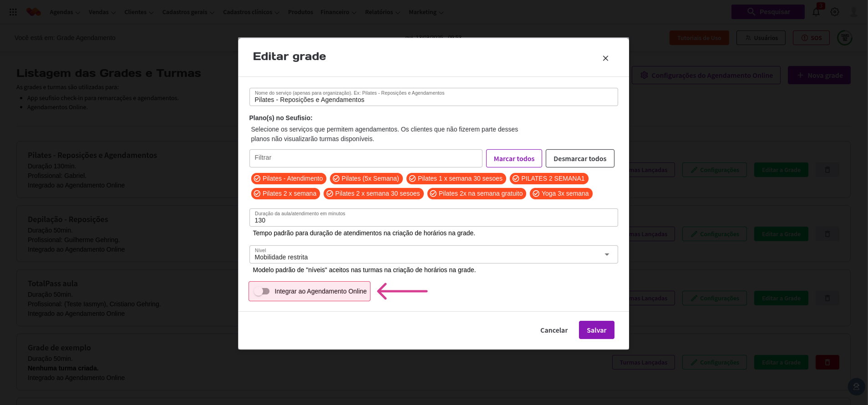This screenshot has width=868, height=405.
Task: Click the magnifier Pesquisar search button
Action: coord(768,12)
